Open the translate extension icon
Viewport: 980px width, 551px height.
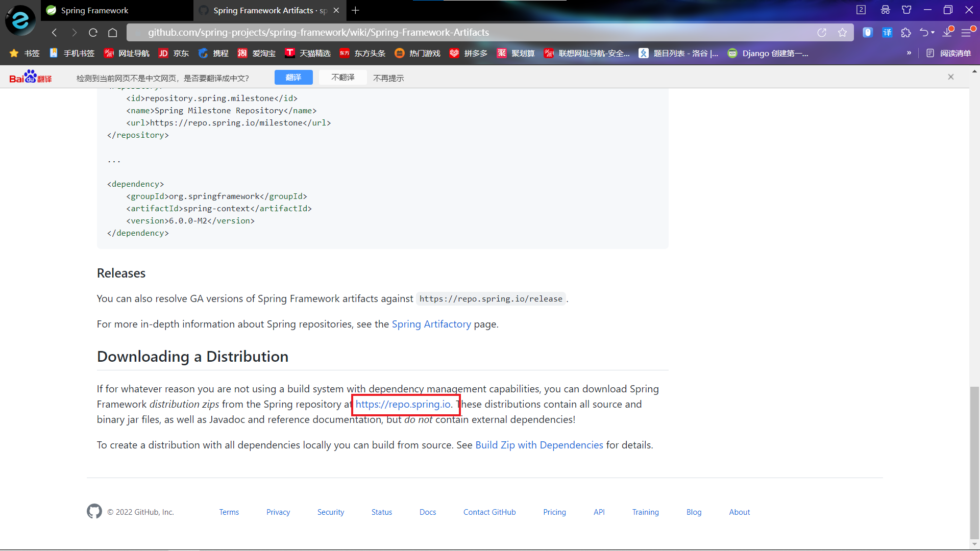887,33
